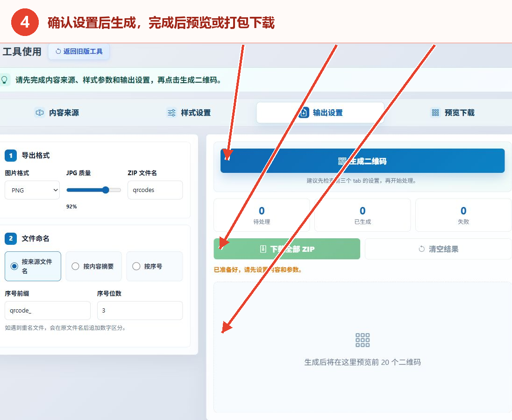Screen dimensions: 512x420
Task: Click the 序号位数 input field
Action: click(140, 310)
